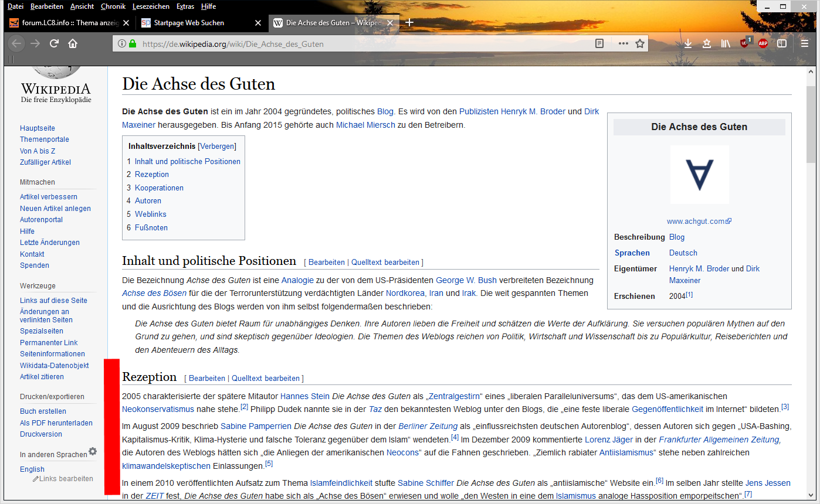
Task: Open the www.achgut.com external link
Action: pos(696,222)
